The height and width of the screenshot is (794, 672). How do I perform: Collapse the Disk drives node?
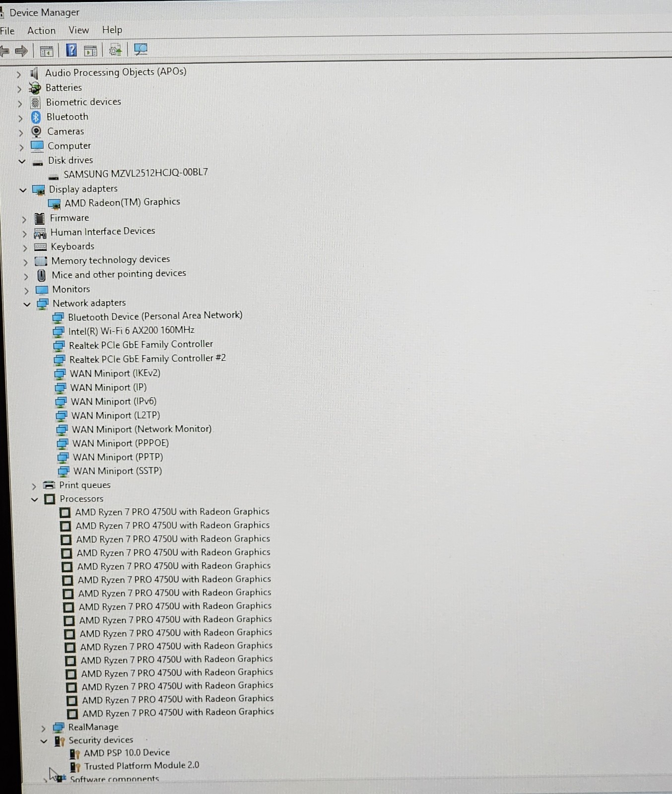coord(21,161)
